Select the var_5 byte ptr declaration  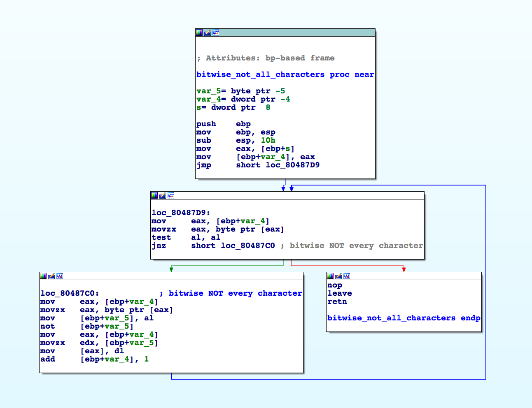[x=240, y=91]
